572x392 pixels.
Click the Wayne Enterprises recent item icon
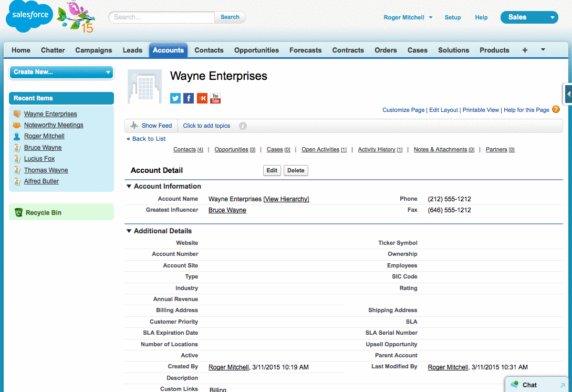(x=17, y=114)
